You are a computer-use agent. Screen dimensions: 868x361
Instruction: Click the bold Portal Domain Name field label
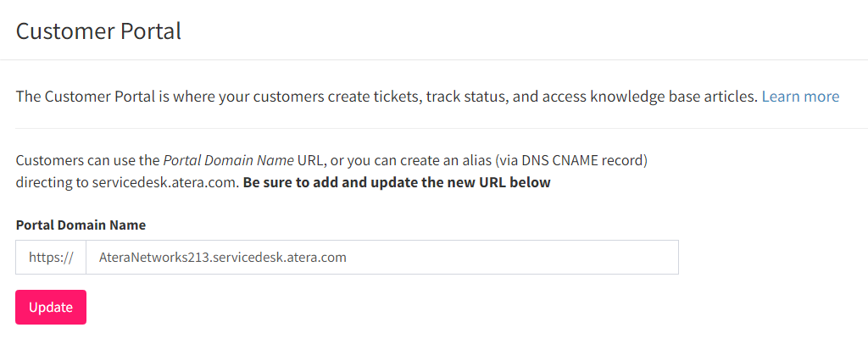81,225
